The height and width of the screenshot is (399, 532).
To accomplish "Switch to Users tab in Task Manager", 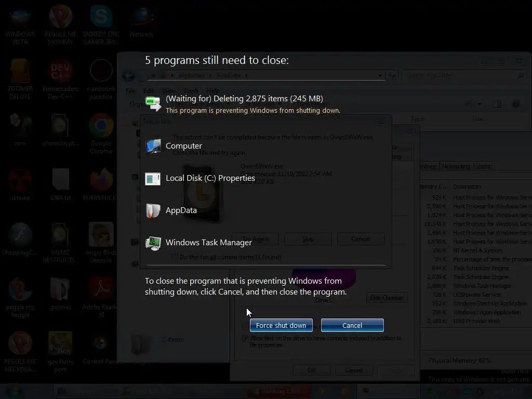I will click(484, 166).
